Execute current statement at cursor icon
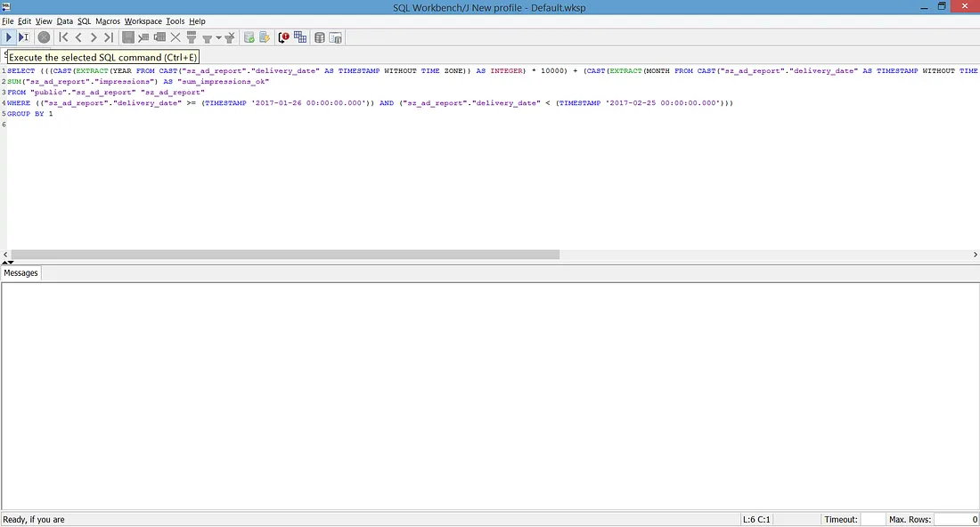 24,37
